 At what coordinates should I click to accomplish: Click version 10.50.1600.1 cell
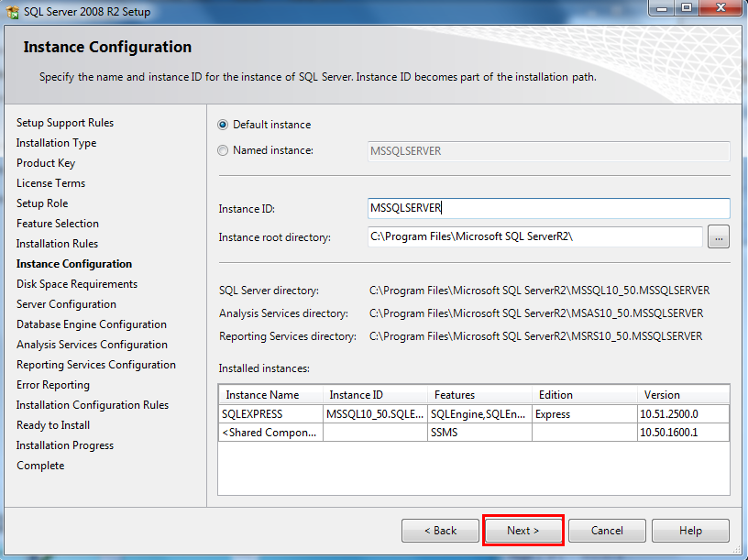click(683, 433)
